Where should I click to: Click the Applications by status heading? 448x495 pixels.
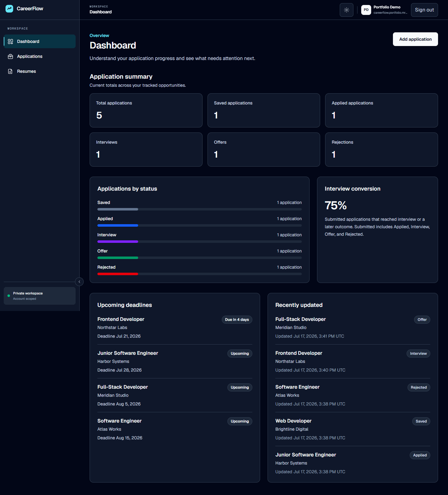coord(127,189)
